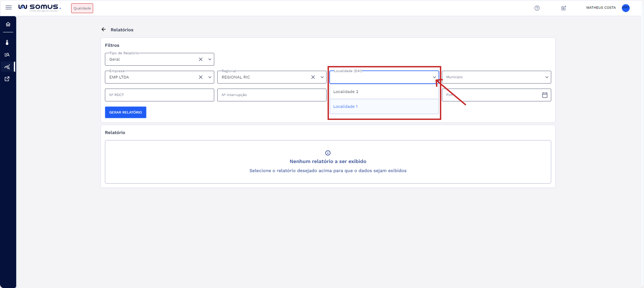Clear the Regional RIC selection
This screenshot has width=644, height=288.
(x=313, y=77)
